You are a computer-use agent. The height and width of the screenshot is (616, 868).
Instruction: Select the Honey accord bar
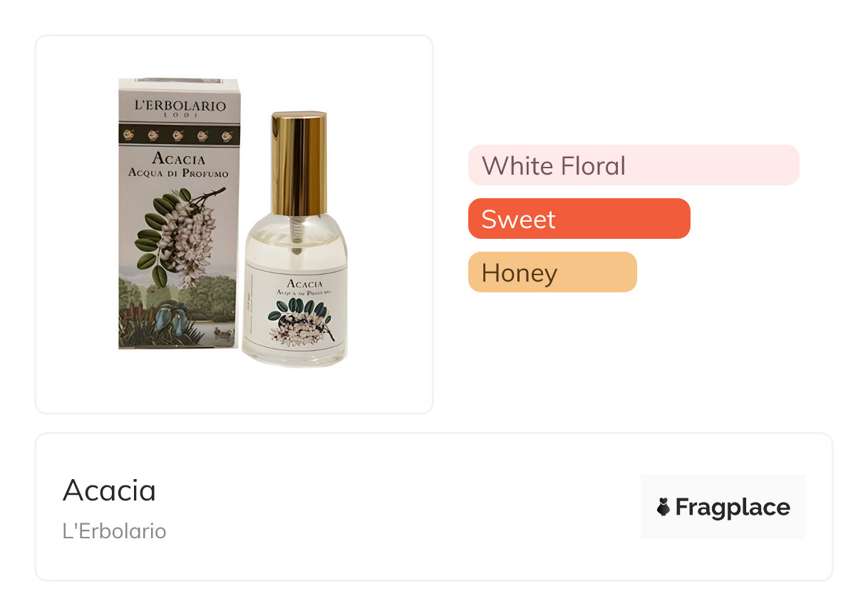(552, 272)
